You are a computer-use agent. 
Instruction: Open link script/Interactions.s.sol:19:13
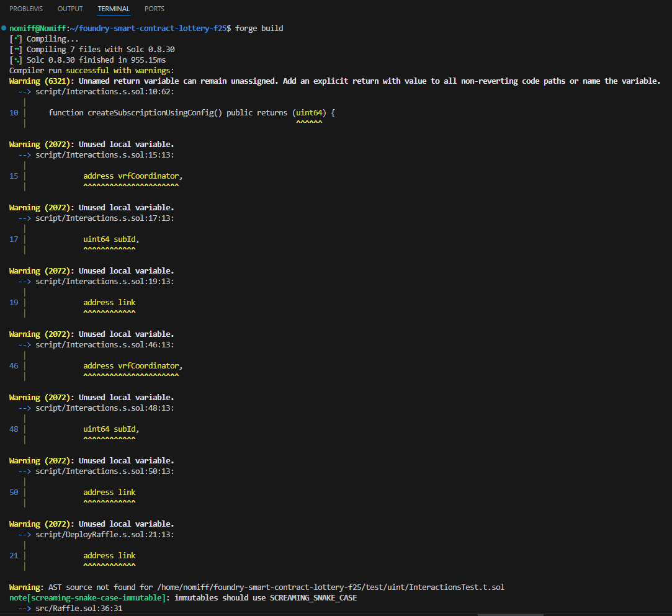pyautogui.click(x=105, y=282)
